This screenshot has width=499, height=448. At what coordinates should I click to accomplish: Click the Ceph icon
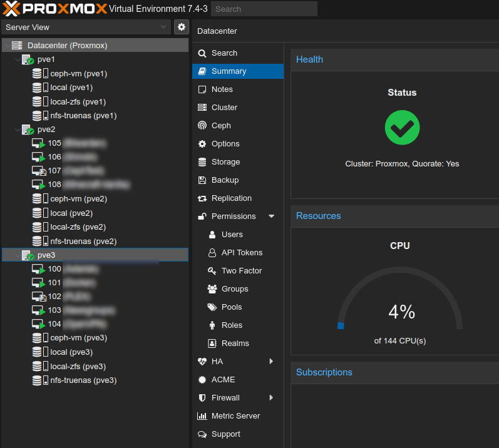[x=202, y=126]
